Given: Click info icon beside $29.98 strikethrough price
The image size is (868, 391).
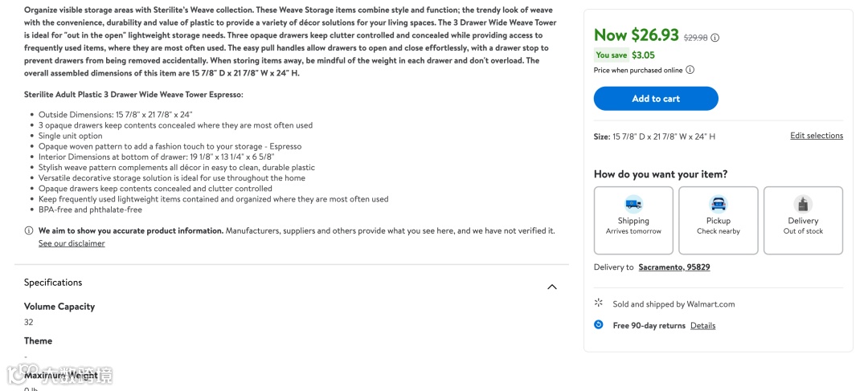Looking at the screenshot, I should pyautogui.click(x=715, y=38).
